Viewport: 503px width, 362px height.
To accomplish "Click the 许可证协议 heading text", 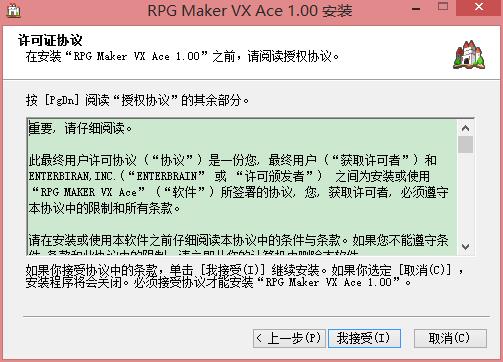I will click(x=50, y=41).
